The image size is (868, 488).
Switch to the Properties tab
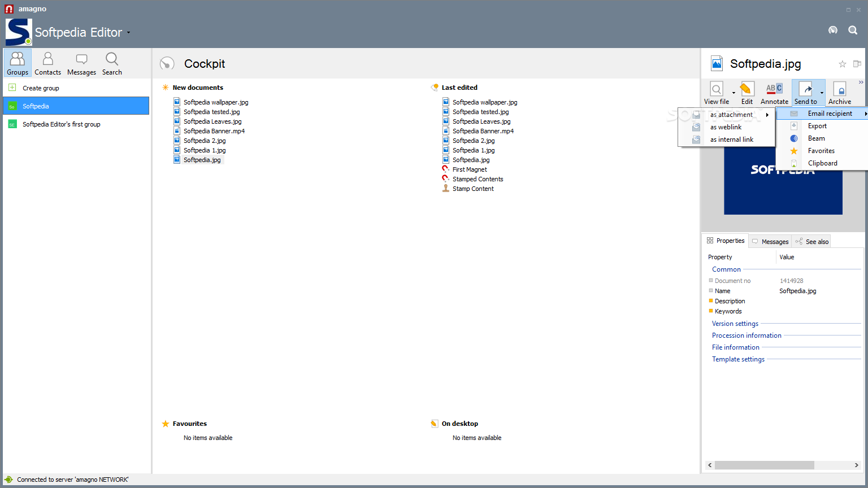point(726,241)
